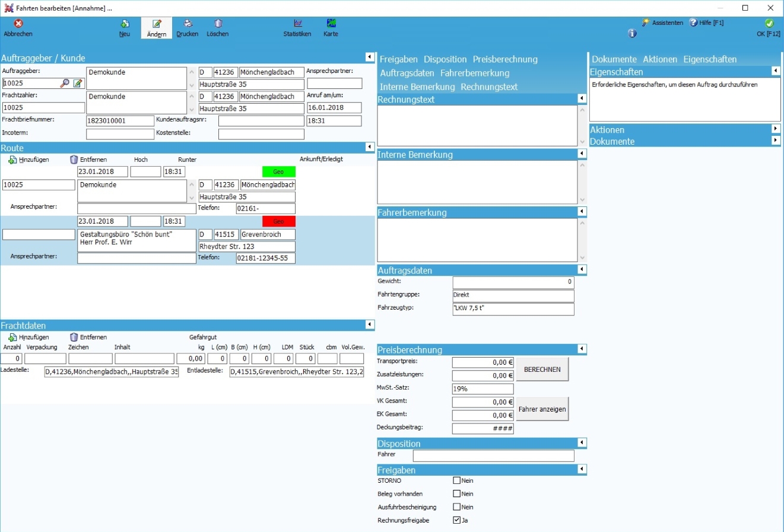
Task: Click the Fahrer anzeigen button
Action: coord(542,409)
